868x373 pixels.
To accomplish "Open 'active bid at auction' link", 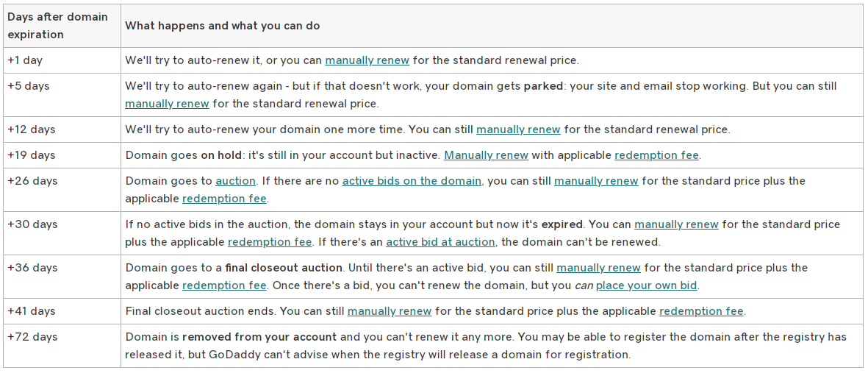I will pos(441,241).
